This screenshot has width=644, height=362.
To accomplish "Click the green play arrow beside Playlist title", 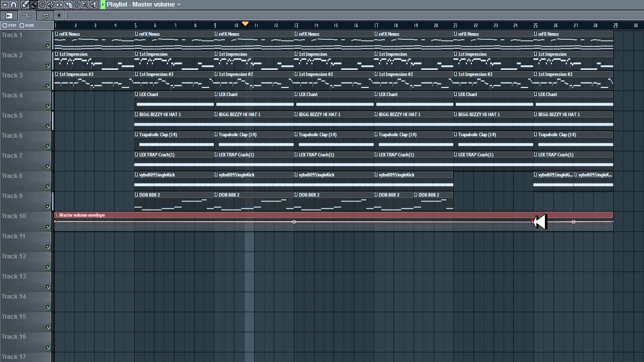I will point(103,5).
